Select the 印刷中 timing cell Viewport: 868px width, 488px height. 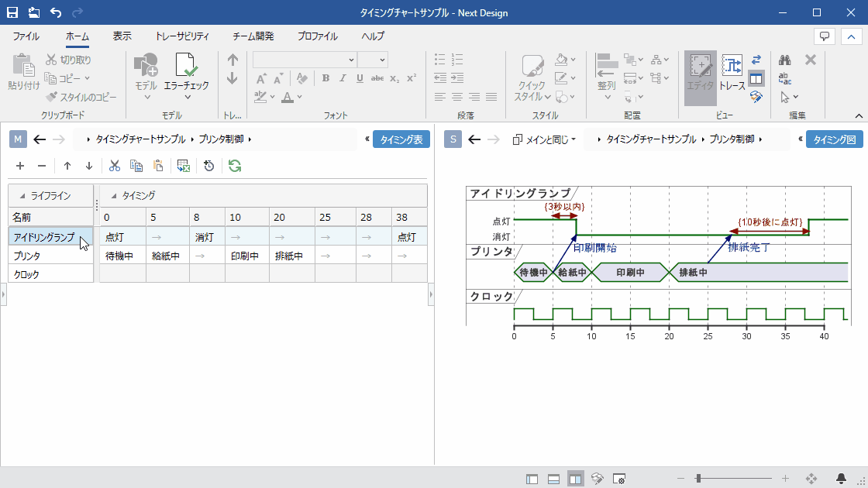[247, 256]
